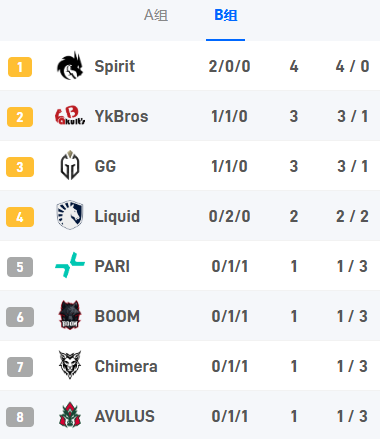Open the Spirit team name link

tap(115, 66)
